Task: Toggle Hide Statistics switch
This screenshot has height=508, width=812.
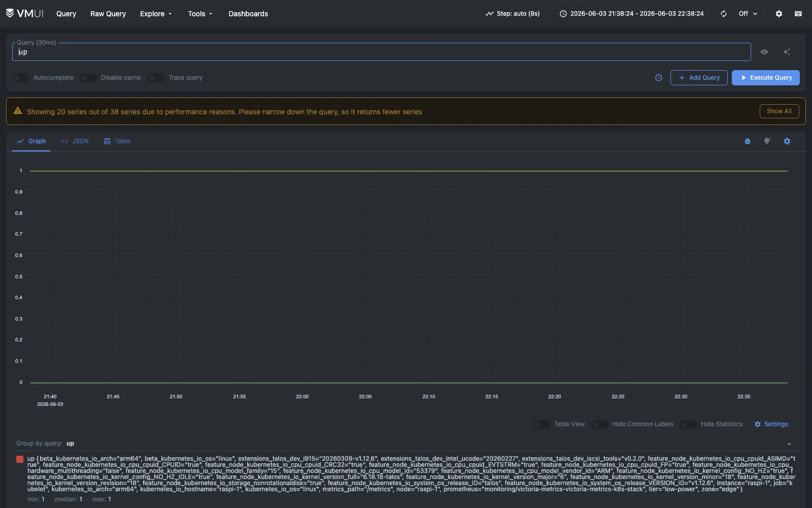Action: coord(688,424)
